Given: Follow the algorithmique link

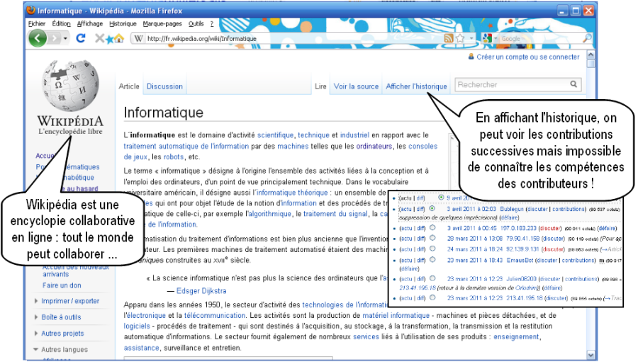Looking at the screenshot, I should [x=270, y=214].
